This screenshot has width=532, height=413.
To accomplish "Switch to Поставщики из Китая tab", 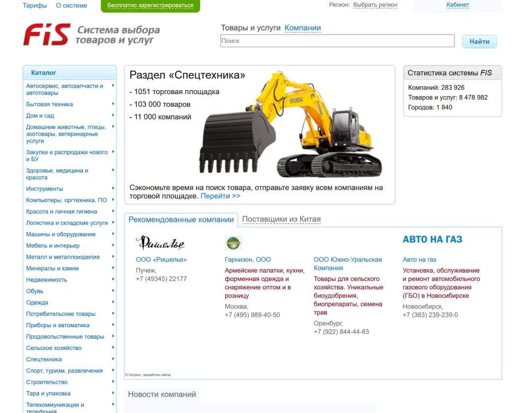I will coord(281,219).
